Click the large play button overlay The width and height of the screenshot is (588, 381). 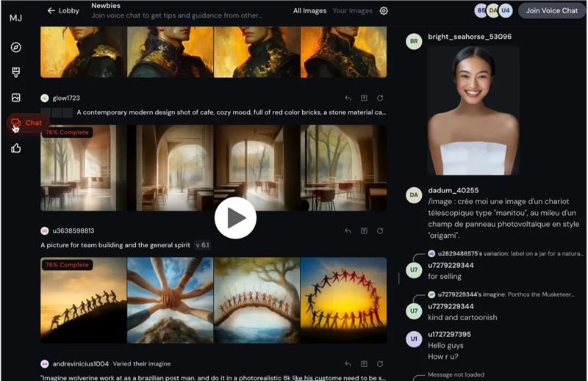click(235, 217)
